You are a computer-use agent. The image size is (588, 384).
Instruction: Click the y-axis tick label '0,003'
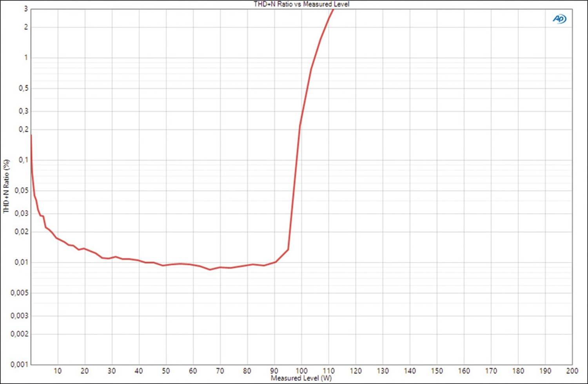(20, 316)
